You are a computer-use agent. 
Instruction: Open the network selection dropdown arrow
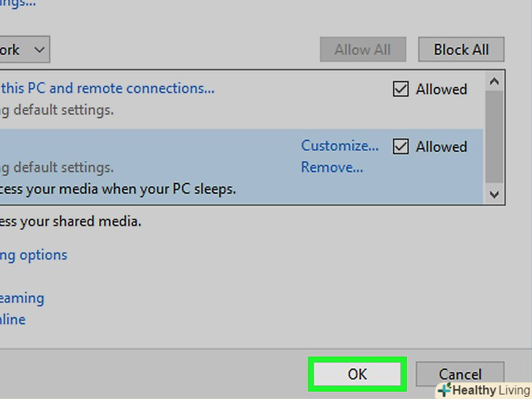coord(39,50)
